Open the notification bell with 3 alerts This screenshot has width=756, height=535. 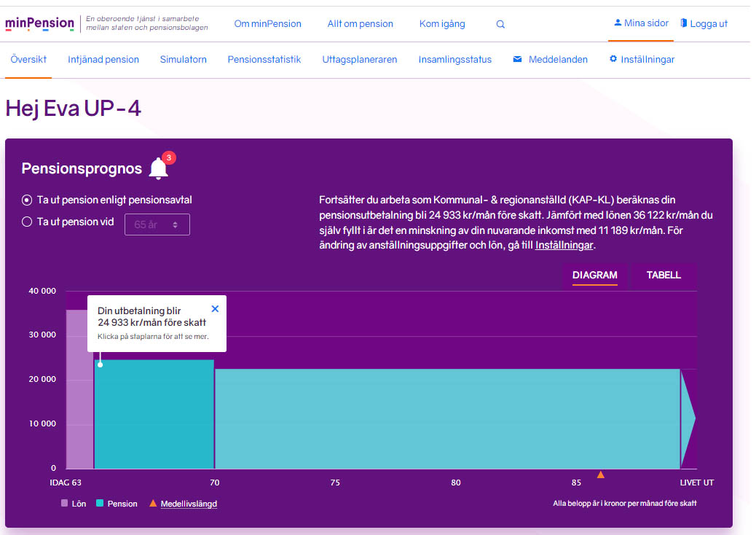[159, 168]
